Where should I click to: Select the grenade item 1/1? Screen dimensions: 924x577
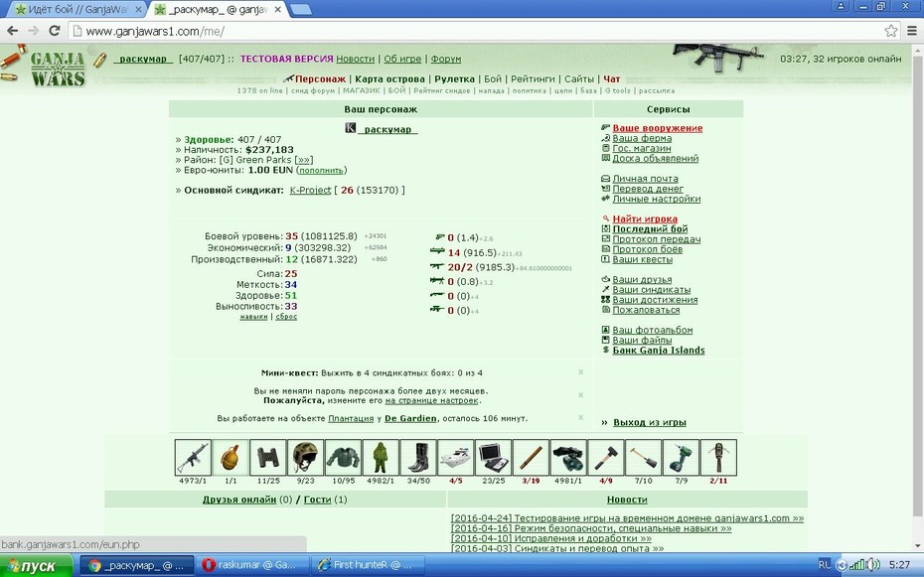[x=231, y=458]
